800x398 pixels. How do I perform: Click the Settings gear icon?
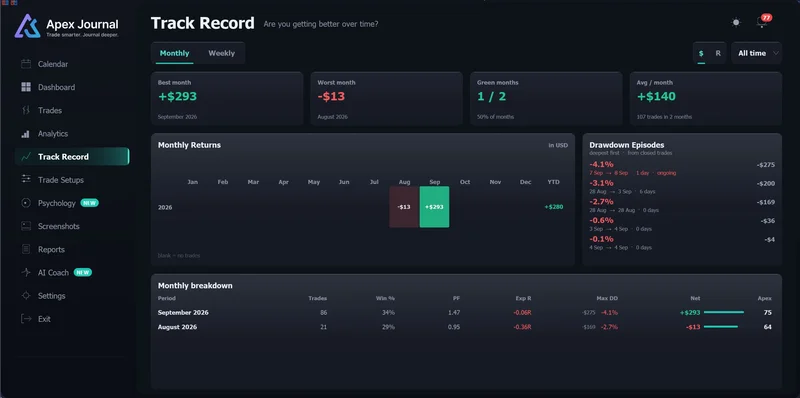pyautogui.click(x=26, y=296)
